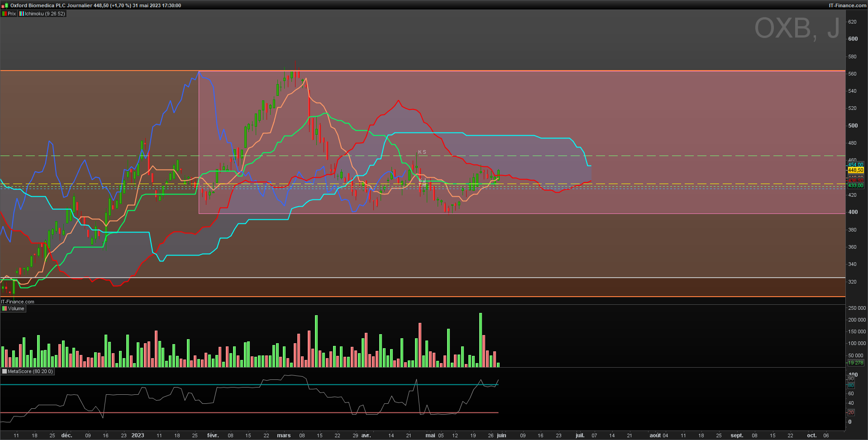
Task: Select the red 436,50 price axis label
Action: (855, 180)
